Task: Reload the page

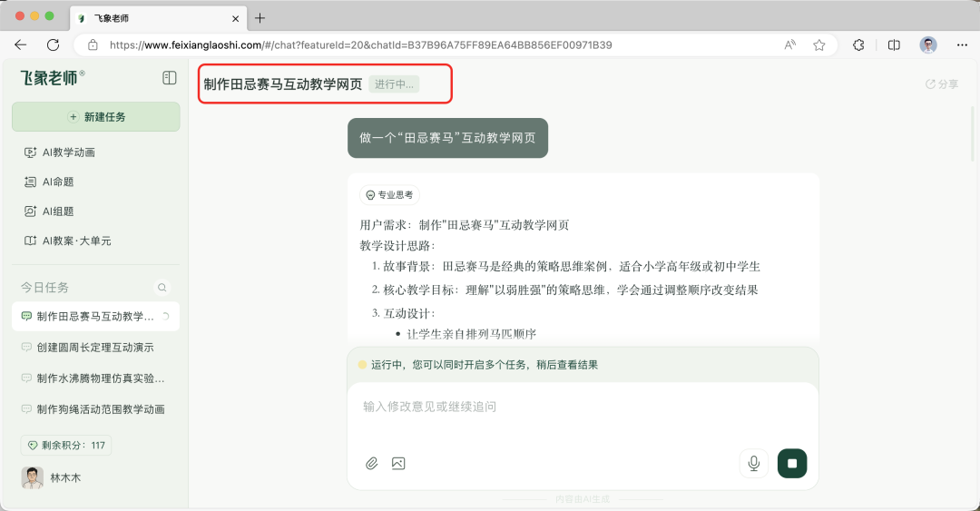Action: (54, 45)
